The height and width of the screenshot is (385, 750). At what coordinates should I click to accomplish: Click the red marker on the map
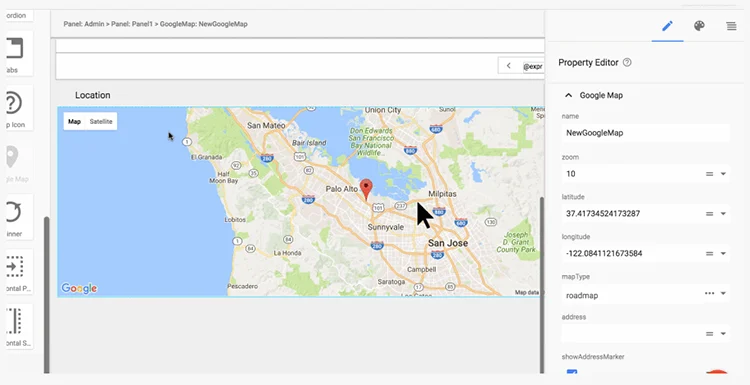tap(366, 189)
